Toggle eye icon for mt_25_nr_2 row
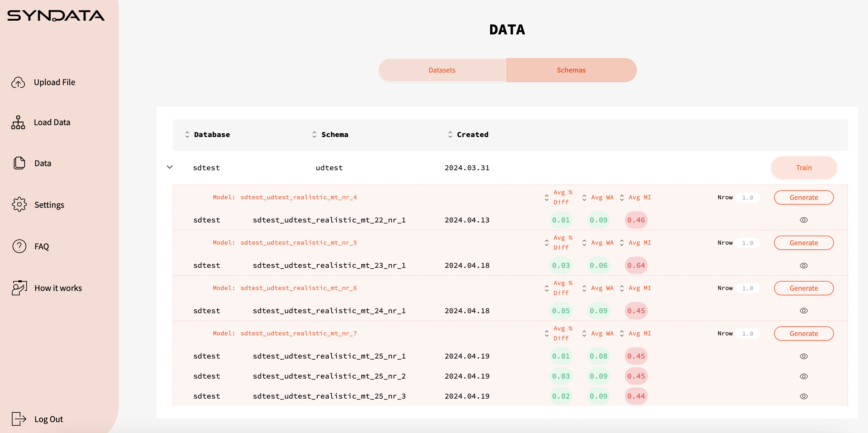Viewport: 868px width, 433px height. pyautogui.click(x=803, y=376)
